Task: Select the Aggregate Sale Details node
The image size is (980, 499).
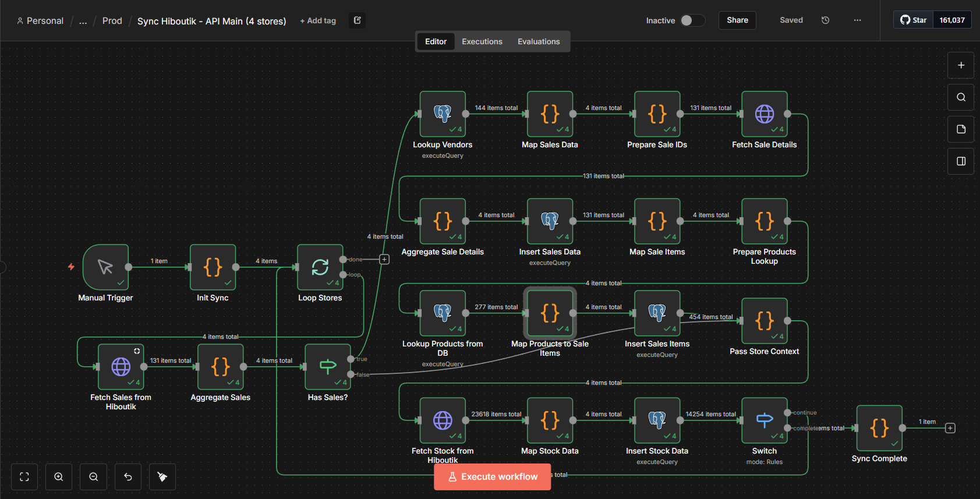Action: [x=443, y=221]
